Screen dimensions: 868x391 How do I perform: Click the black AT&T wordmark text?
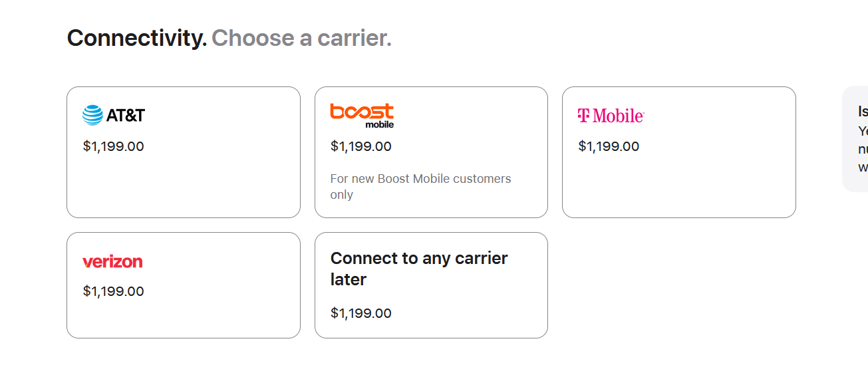126,115
